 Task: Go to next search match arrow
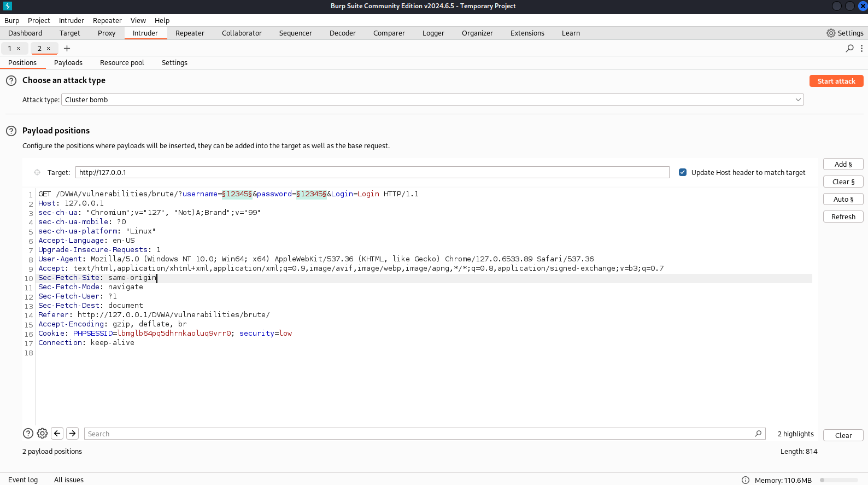coord(73,434)
